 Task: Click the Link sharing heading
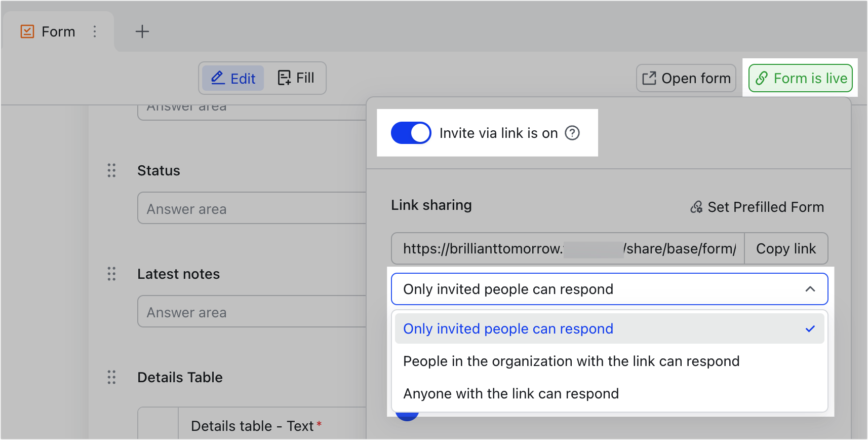[431, 205]
